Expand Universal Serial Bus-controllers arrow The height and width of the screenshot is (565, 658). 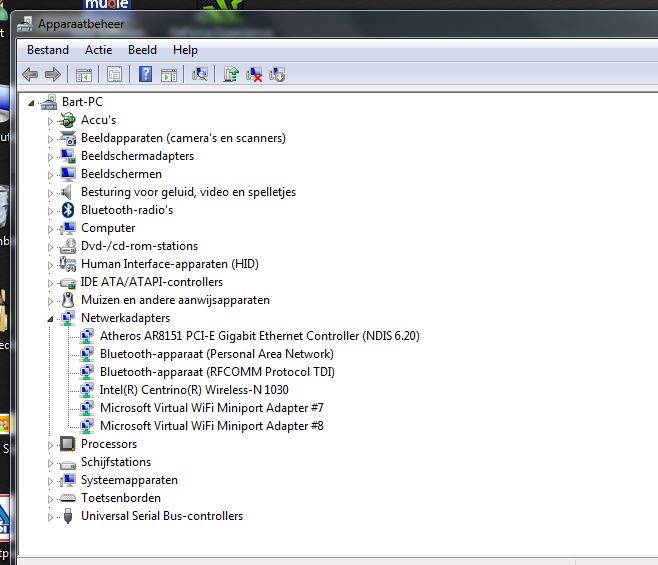pyautogui.click(x=50, y=517)
